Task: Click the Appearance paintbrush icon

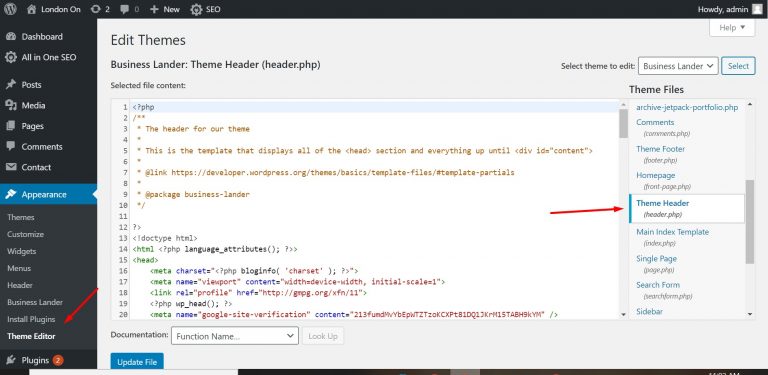Action: [11, 194]
